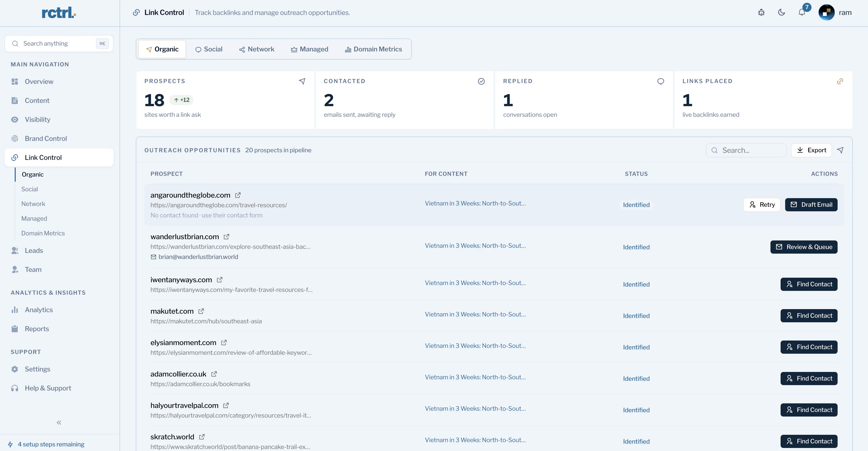Image resolution: width=868 pixels, height=451 pixels.
Task: Open Analytics in the sidebar
Action: [x=59, y=310]
